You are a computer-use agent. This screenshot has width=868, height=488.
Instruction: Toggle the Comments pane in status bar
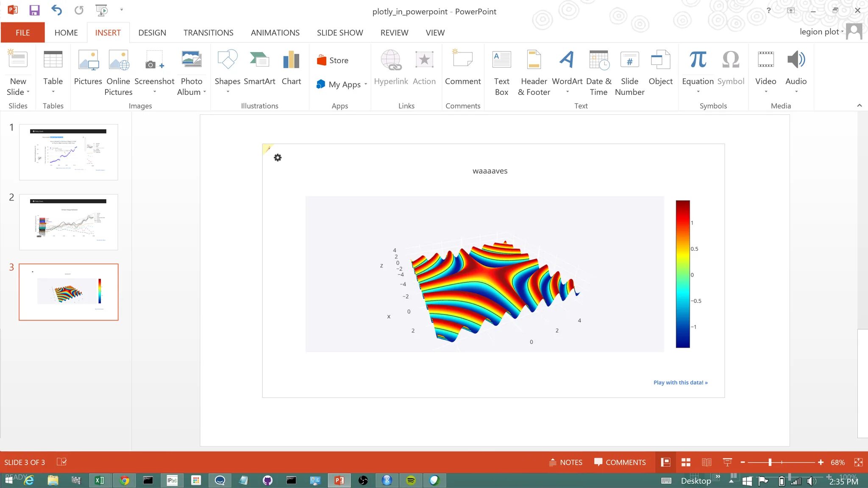point(620,462)
